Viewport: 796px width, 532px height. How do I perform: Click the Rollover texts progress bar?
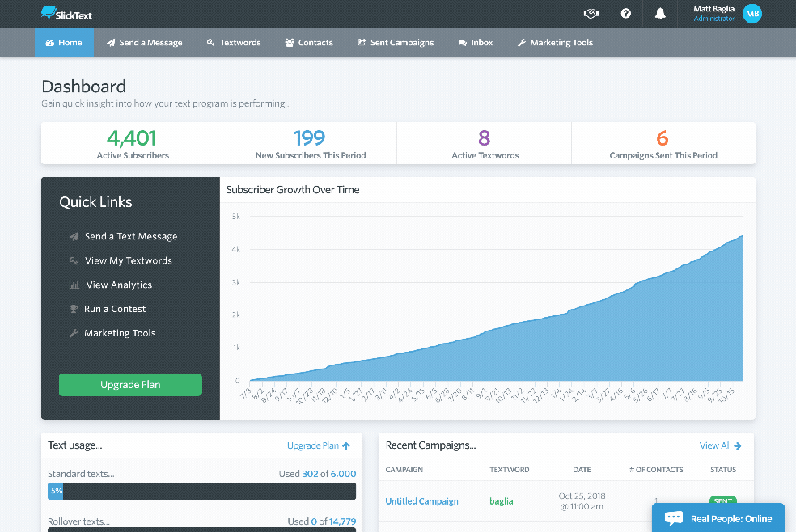201,530
